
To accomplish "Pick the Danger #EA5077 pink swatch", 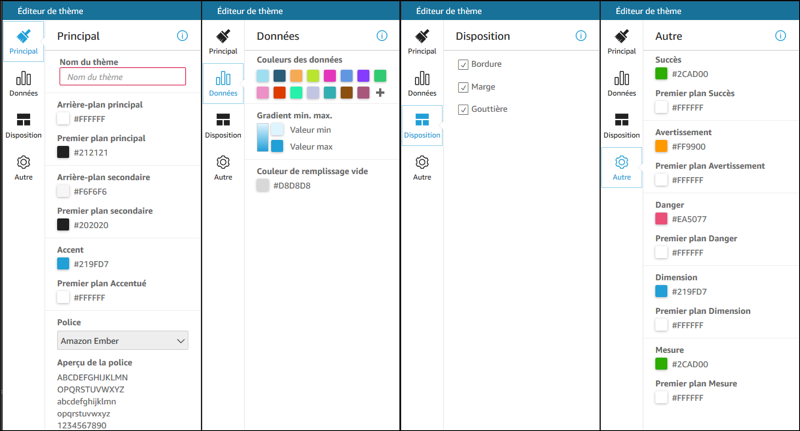I will coord(661,219).
